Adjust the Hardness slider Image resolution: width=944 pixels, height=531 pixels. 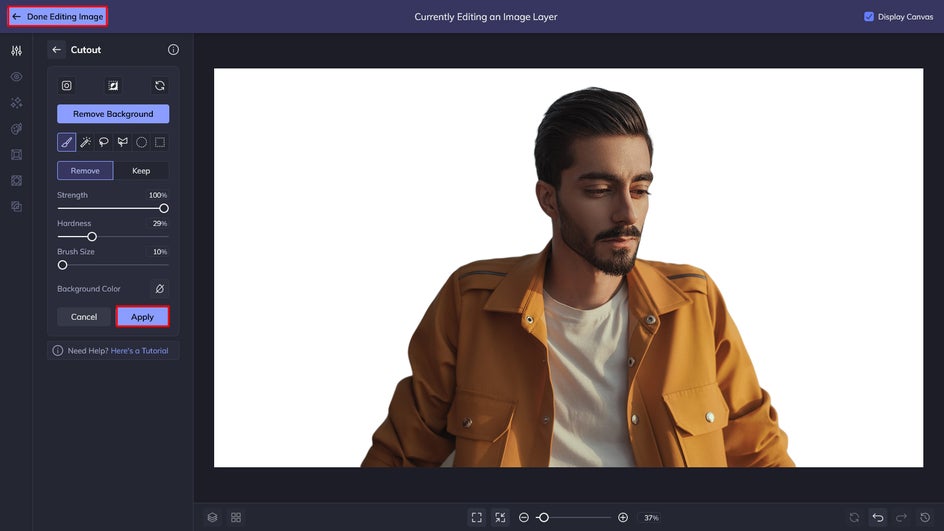coord(113,237)
